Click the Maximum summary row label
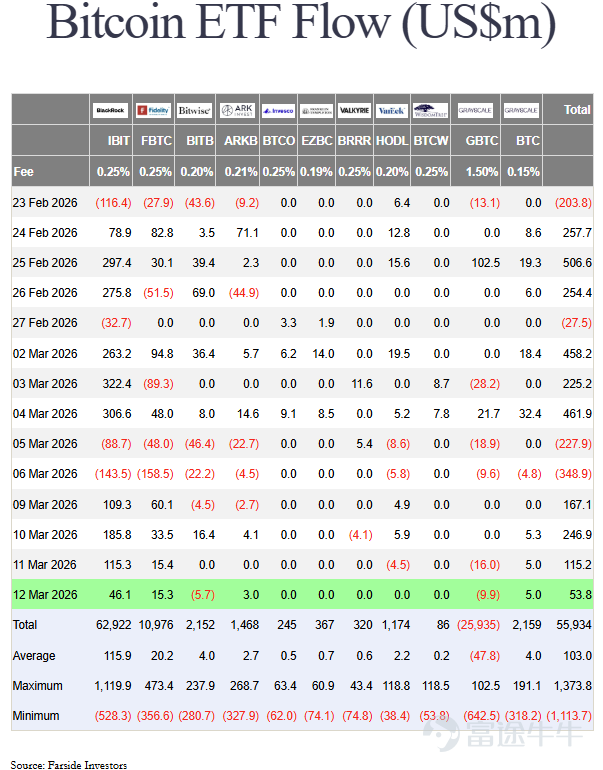603x770 pixels. (38, 686)
